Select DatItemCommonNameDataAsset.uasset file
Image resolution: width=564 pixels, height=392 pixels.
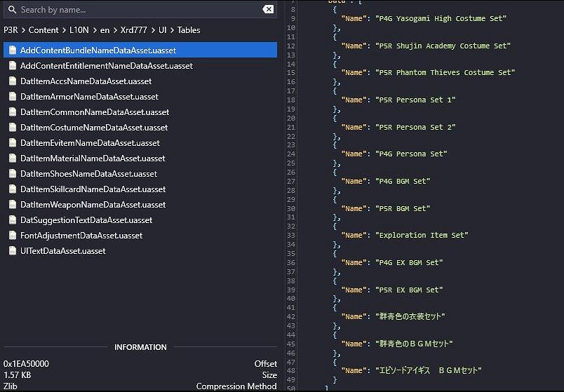pos(95,112)
